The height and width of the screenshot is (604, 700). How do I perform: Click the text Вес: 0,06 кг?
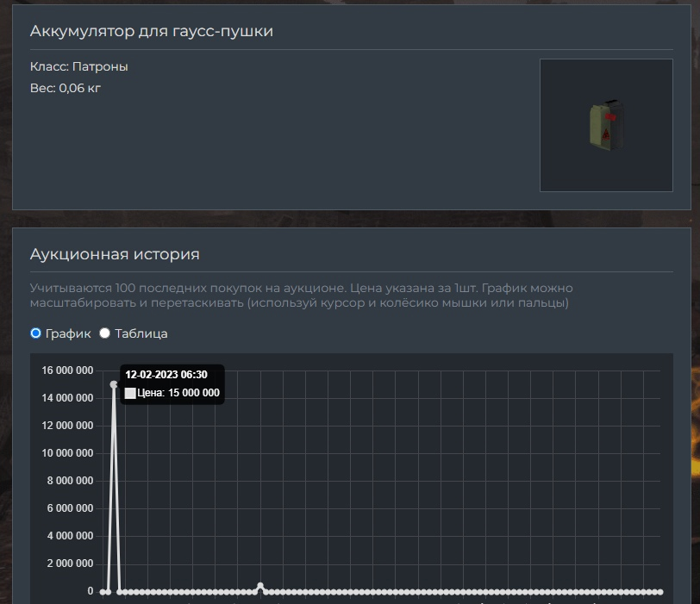click(66, 88)
